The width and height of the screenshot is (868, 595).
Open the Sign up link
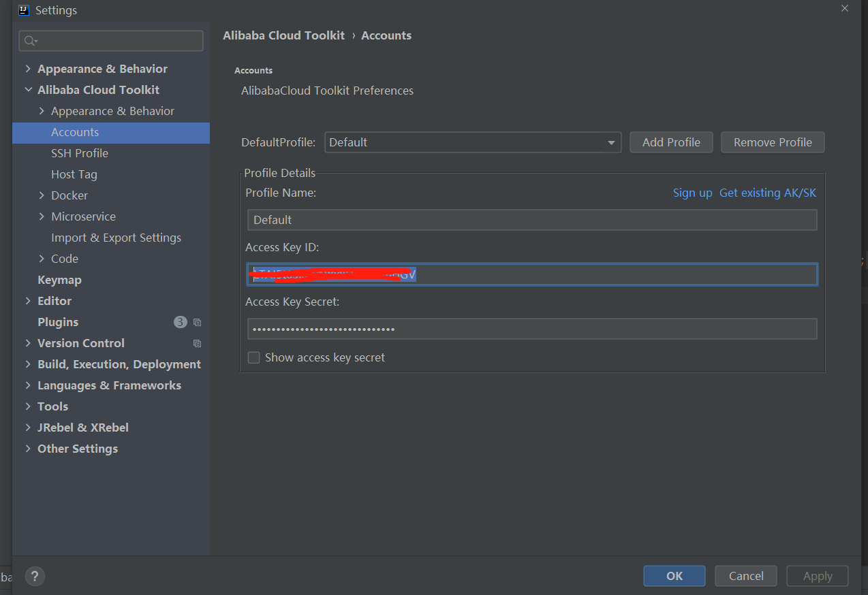[x=692, y=193]
